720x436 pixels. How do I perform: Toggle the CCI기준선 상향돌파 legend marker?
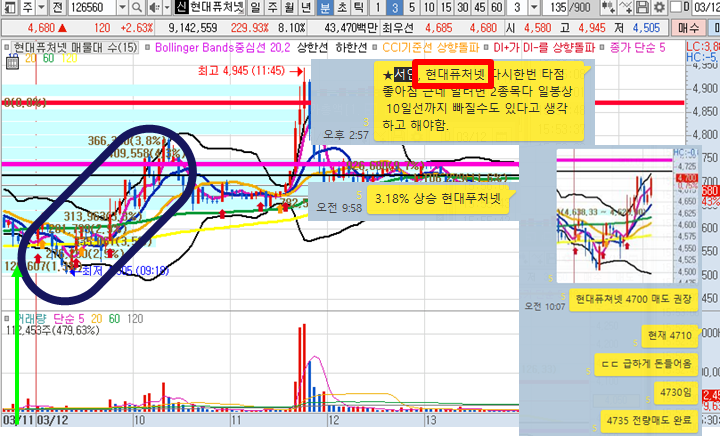(375, 47)
